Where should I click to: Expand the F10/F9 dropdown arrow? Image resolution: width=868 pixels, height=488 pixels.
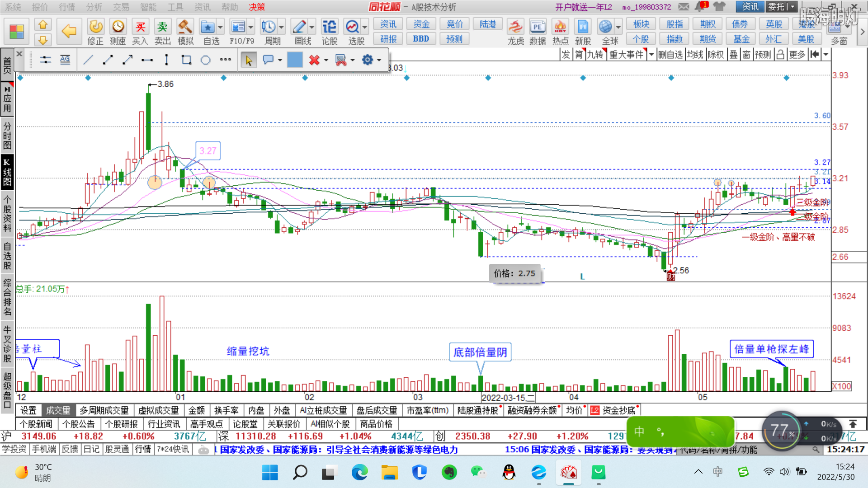[251, 27]
